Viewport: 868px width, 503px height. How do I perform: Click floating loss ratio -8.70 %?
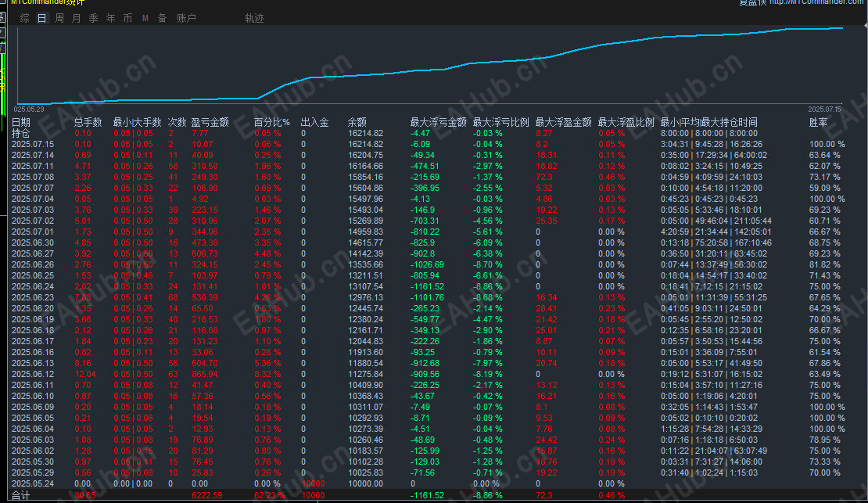pos(488,264)
